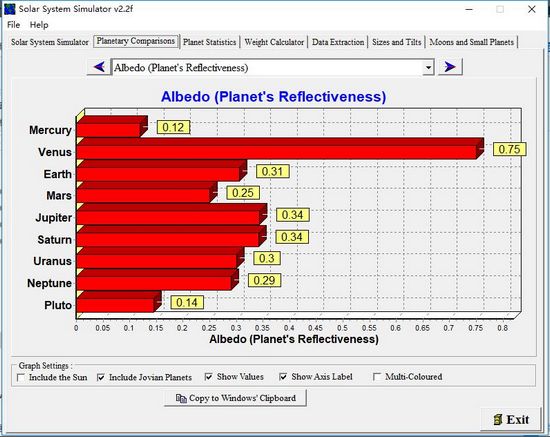550x437 pixels.
Task: Enable Include the Sun checkbox
Action: [x=21, y=378]
